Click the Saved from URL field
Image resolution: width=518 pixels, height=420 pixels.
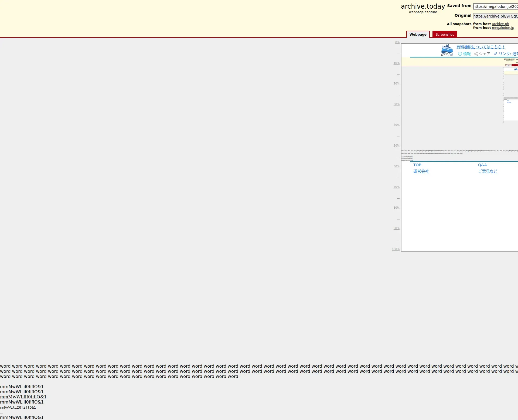tap(495, 6)
